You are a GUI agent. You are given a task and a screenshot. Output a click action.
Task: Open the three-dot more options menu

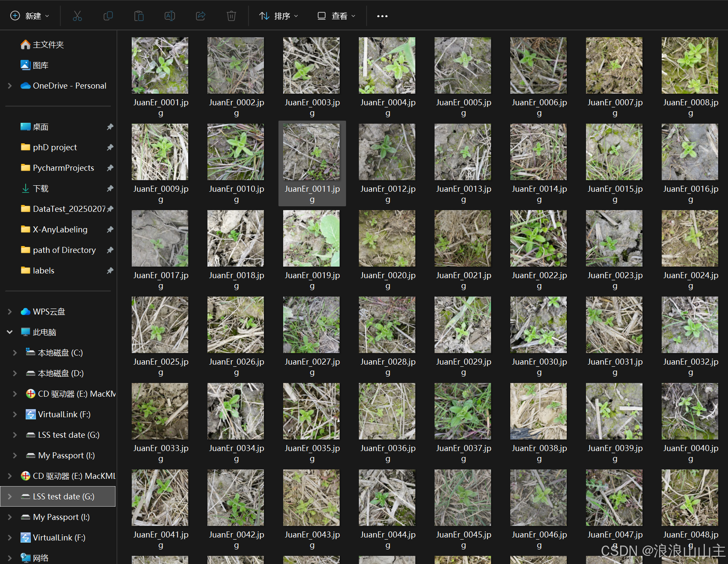coord(382,16)
